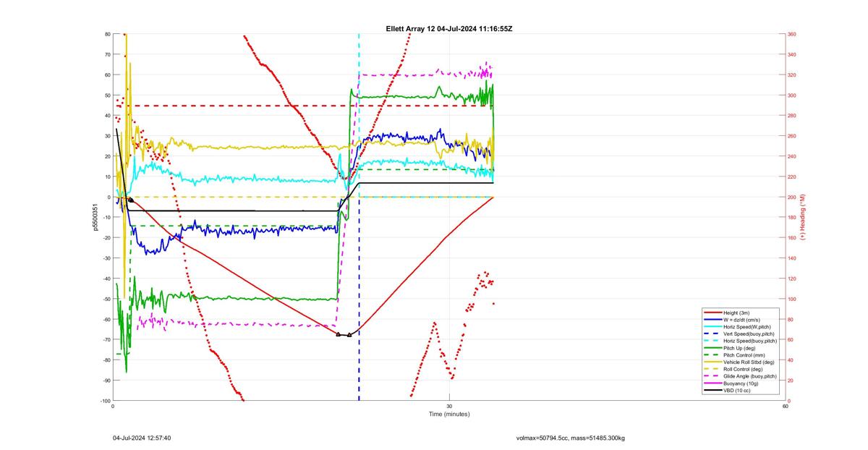Click the Time (minutes) axis label

click(449, 415)
